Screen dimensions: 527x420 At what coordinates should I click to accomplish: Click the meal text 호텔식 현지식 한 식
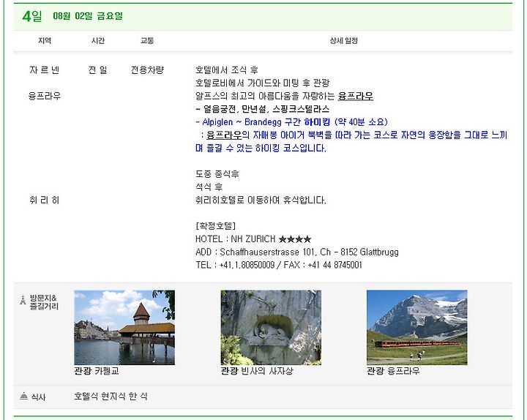click(111, 396)
